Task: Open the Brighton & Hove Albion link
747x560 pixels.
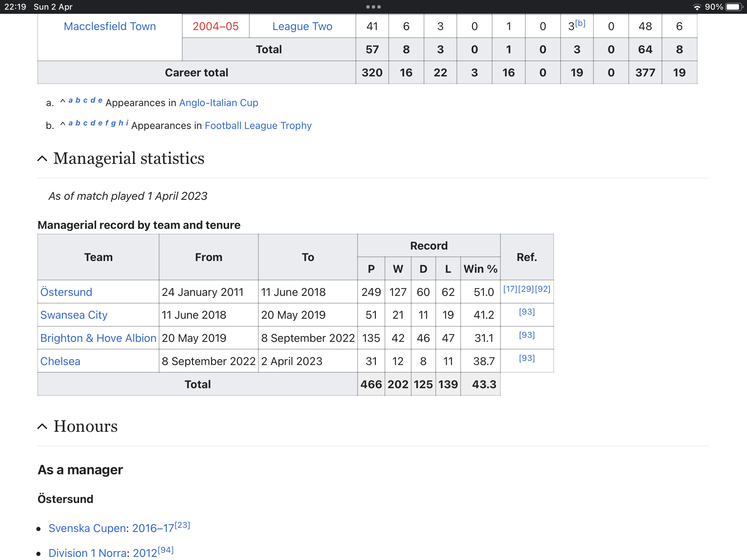Action: pos(98,338)
